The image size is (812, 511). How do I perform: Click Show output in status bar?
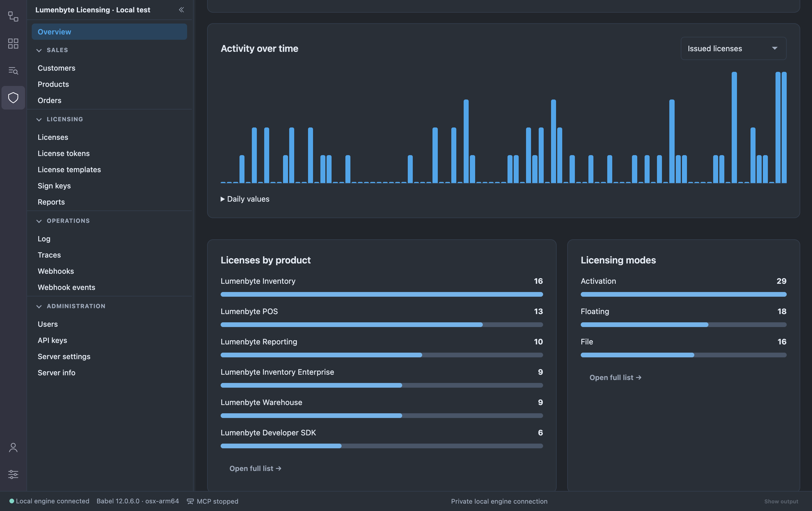pos(781,502)
